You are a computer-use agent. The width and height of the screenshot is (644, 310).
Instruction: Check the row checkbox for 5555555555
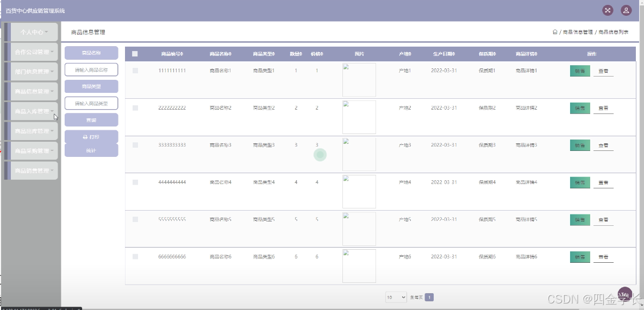135,219
